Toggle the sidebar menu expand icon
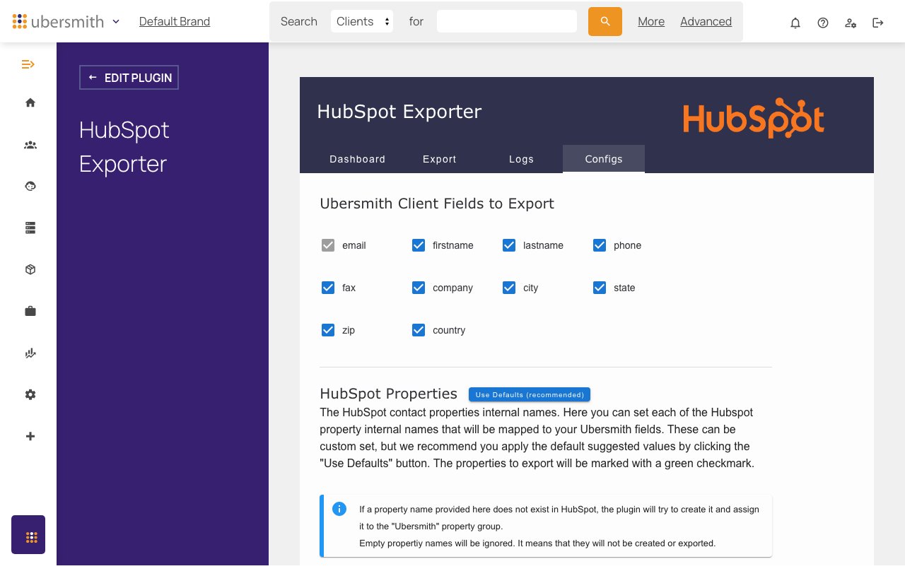This screenshot has height=588, width=905. coord(28,64)
